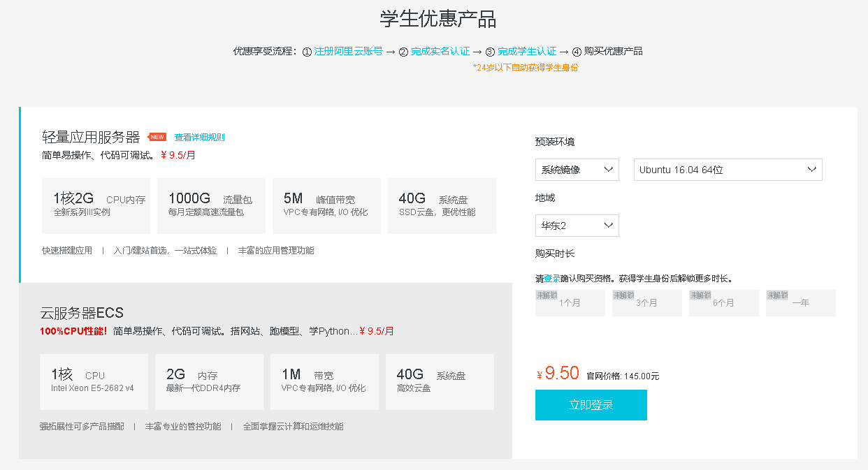The image size is (868, 470).
Task: Open the 华东2 region selector dropdown
Action: click(577, 225)
